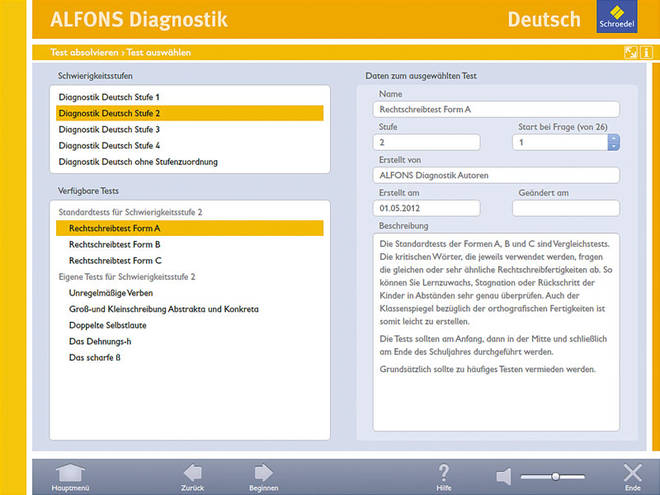Select Rechtschreibtest Form A

[x=190, y=228]
